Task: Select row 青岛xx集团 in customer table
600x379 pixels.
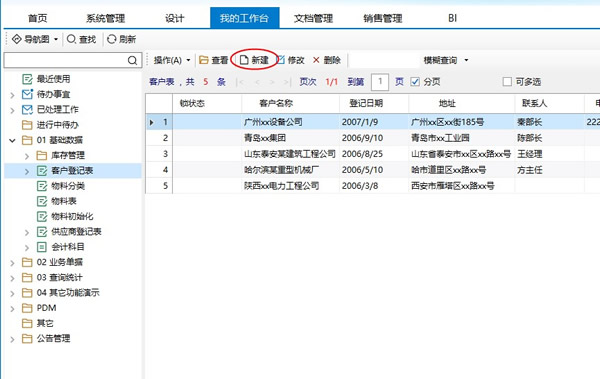Action: pyautogui.click(x=372, y=138)
